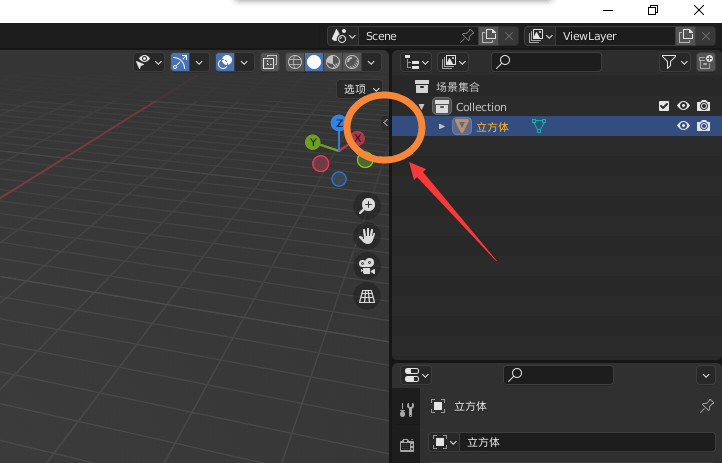722x463 pixels.
Task: Hide Collection in viewport with eye
Action: click(x=683, y=106)
